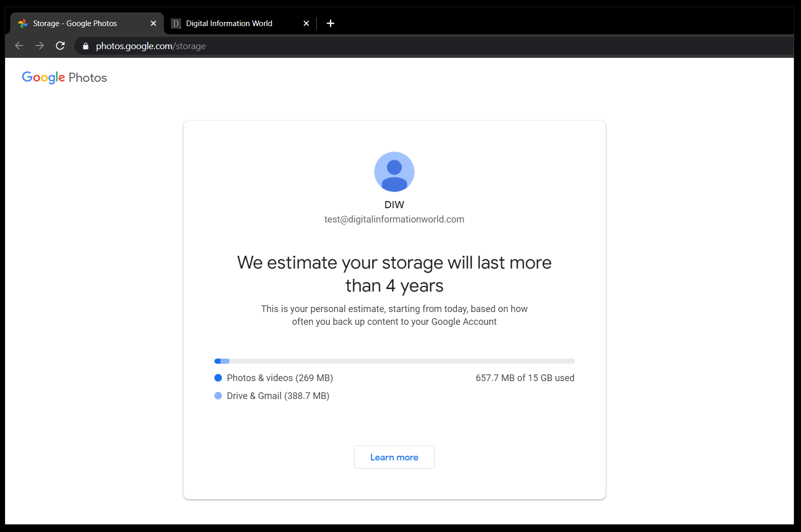Click the email test@digitalinformationworld.com
Image resolution: width=801 pixels, height=532 pixels.
tap(394, 219)
